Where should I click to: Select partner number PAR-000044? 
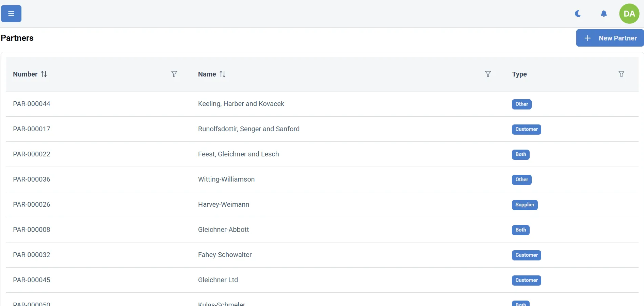tap(32, 104)
